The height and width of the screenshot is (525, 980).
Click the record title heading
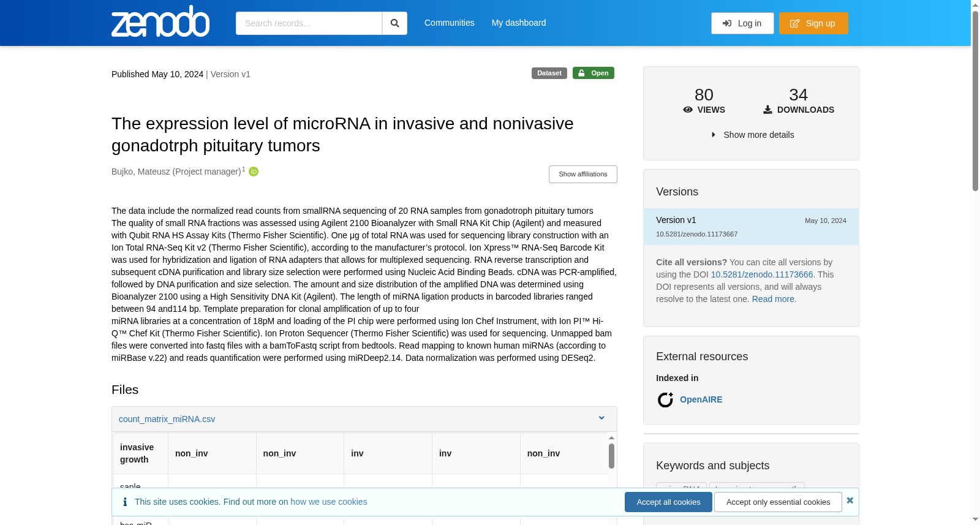tap(342, 134)
